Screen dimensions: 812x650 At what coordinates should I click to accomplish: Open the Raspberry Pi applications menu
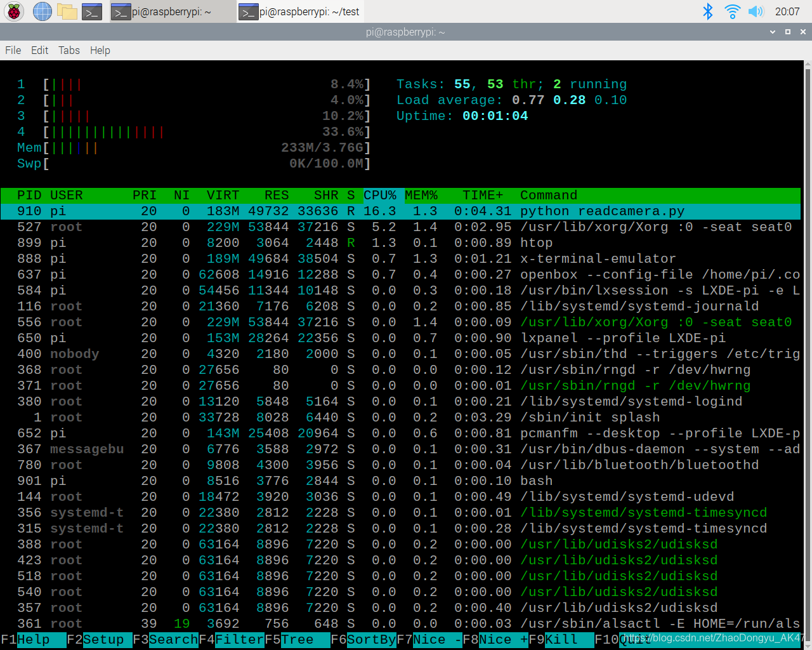pyautogui.click(x=14, y=11)
